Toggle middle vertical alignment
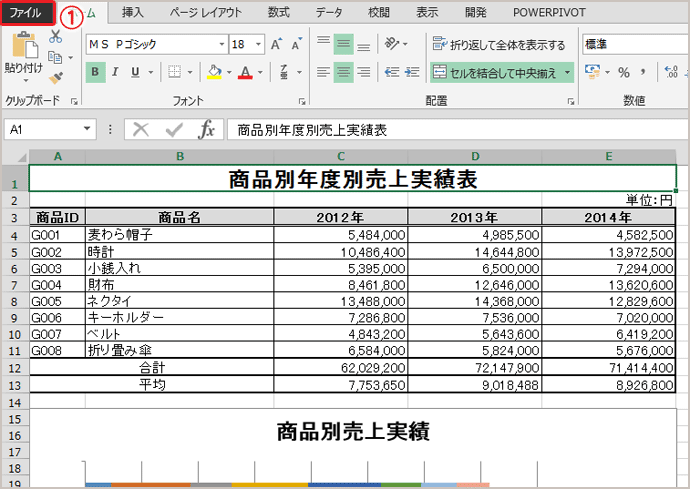Screen dimensions: 690x489 343,44
